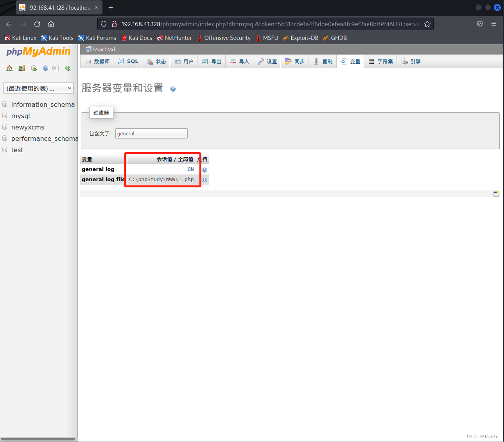
Task: Open the query window icon
Action: click(x=34, y=68)
